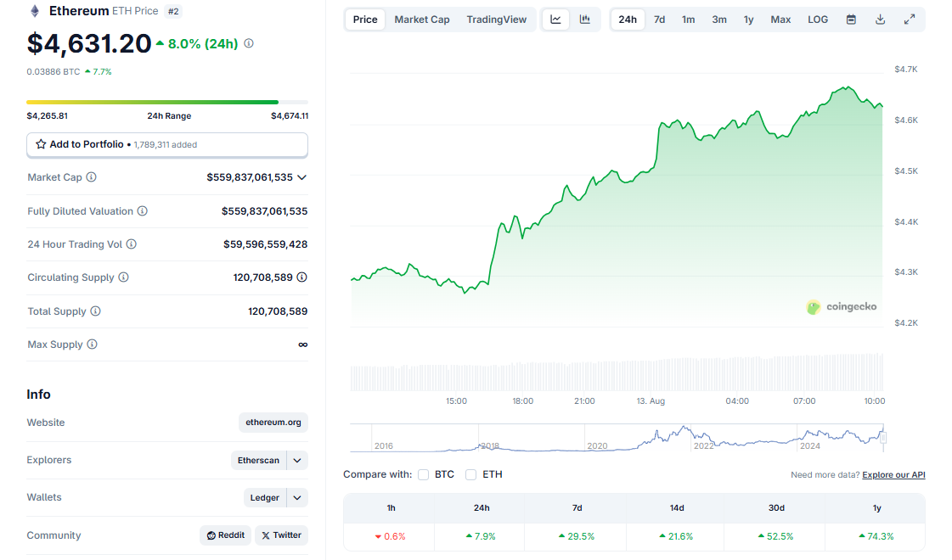
Task: Select the TradingView chart tab
Action: 497,20
